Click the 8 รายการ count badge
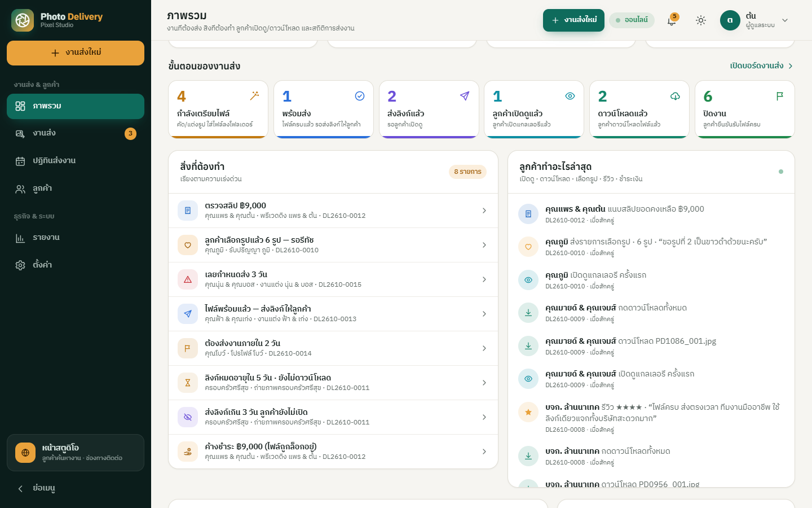 pyautogui.click(x=467, y=172)
